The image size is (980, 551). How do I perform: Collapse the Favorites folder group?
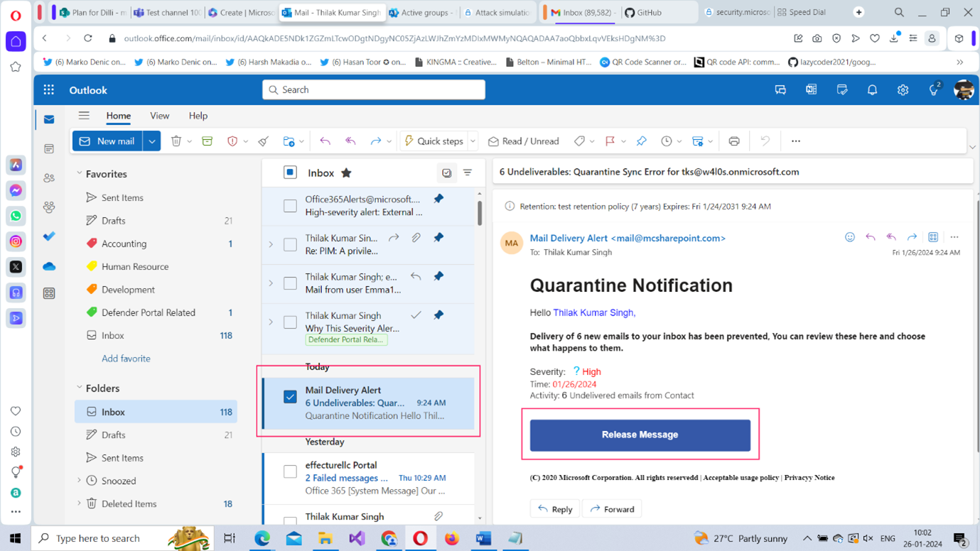click(x=80, y=173)
